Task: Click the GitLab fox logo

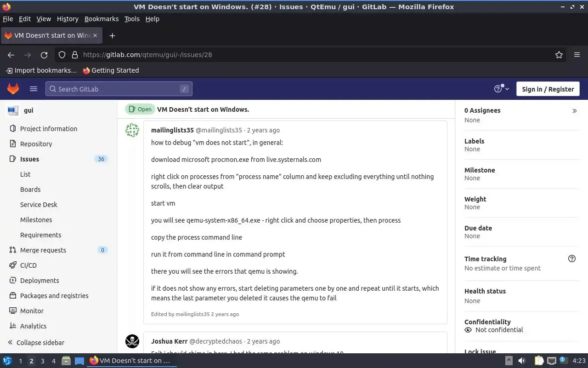Action: pyautogui.click(x=13, y=89)
